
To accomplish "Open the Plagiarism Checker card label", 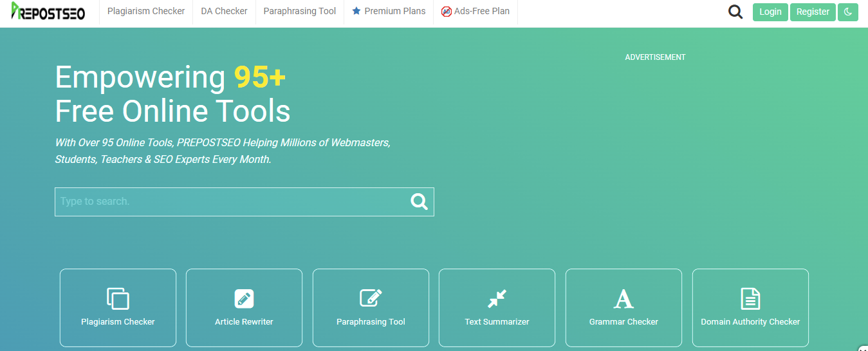I will [x=118, y=321].
